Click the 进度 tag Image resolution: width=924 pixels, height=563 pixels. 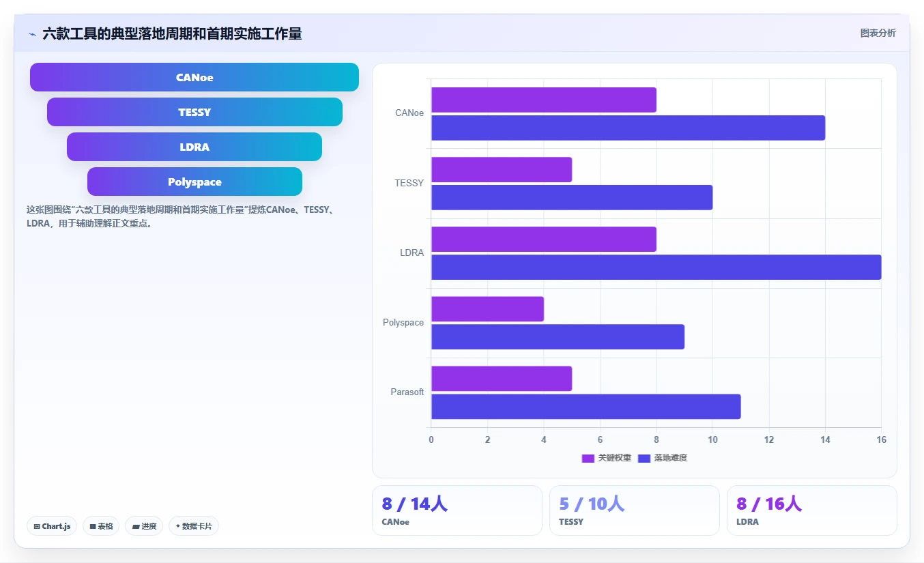pos(144,526)
